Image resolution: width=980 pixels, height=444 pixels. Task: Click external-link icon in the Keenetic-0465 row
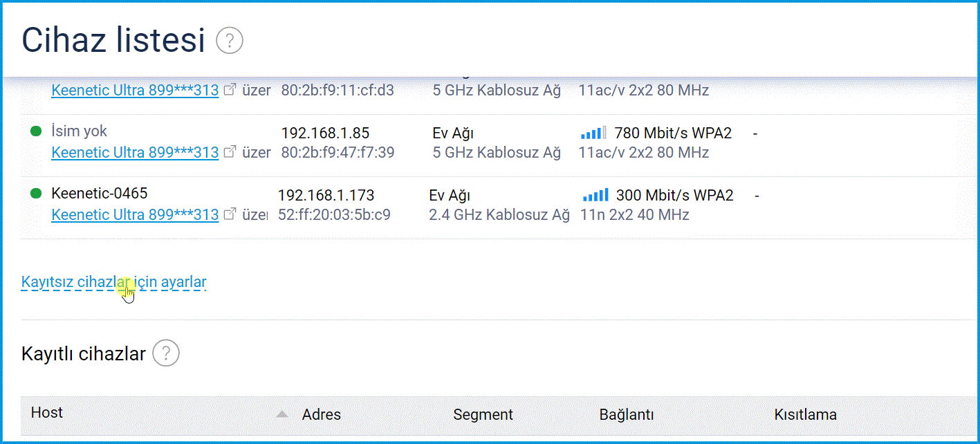(x=231, y=214)
